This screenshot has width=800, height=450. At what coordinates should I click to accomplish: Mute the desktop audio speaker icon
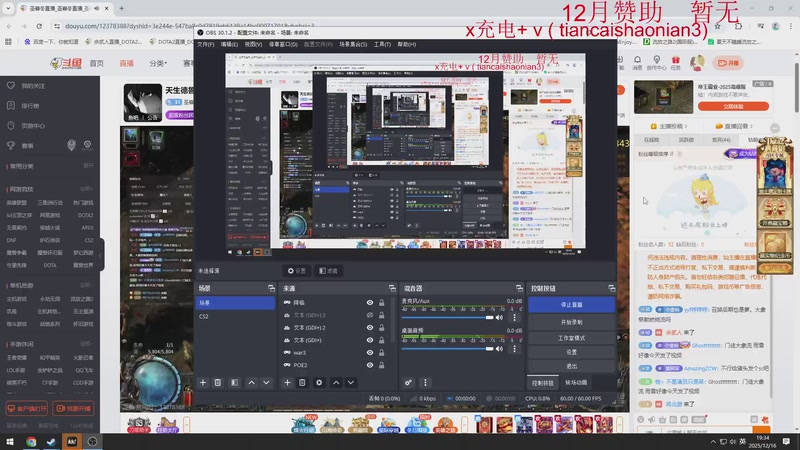(499, 349)
